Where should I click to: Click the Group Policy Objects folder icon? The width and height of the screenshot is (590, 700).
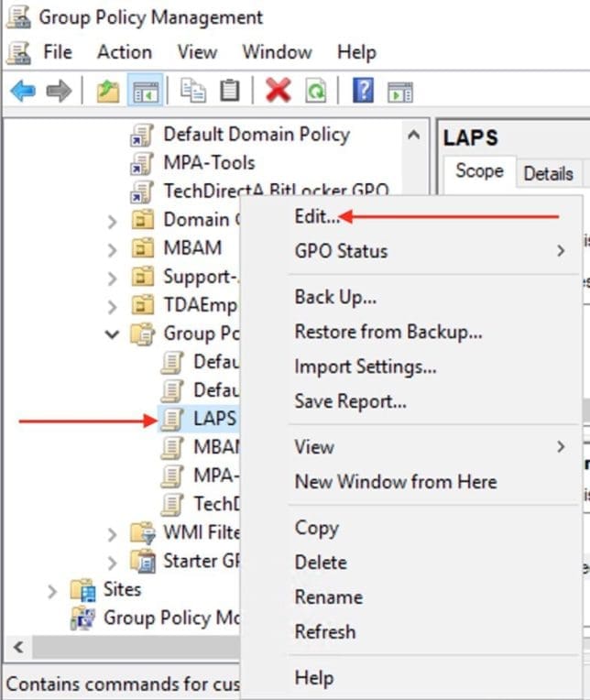click(143, 334)
